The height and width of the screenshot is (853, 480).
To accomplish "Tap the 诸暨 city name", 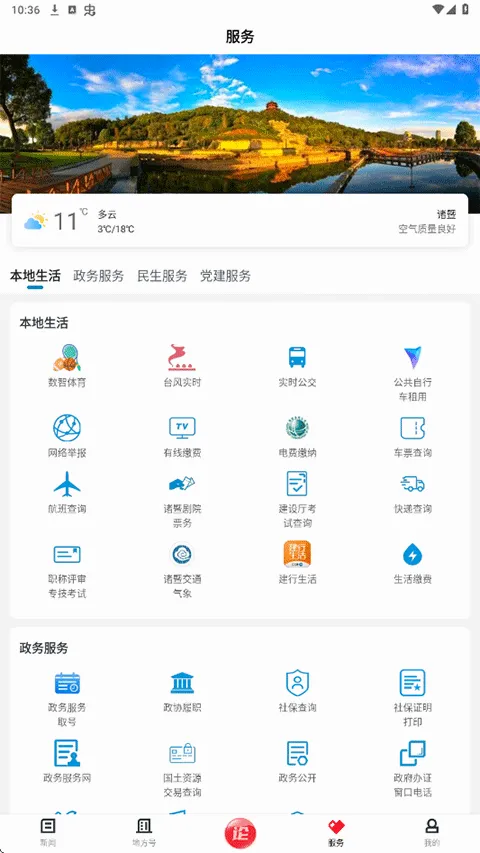I will [446, 214].
